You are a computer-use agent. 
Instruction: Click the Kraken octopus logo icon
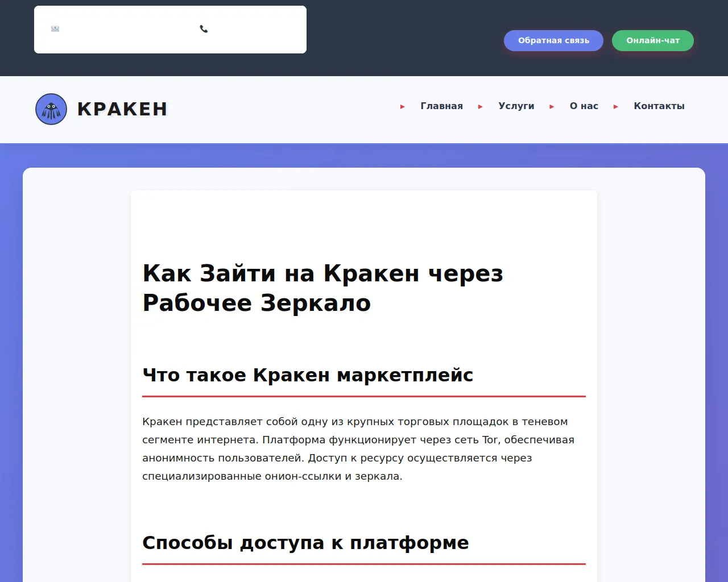pyautogui.click(x=51, y=109)
